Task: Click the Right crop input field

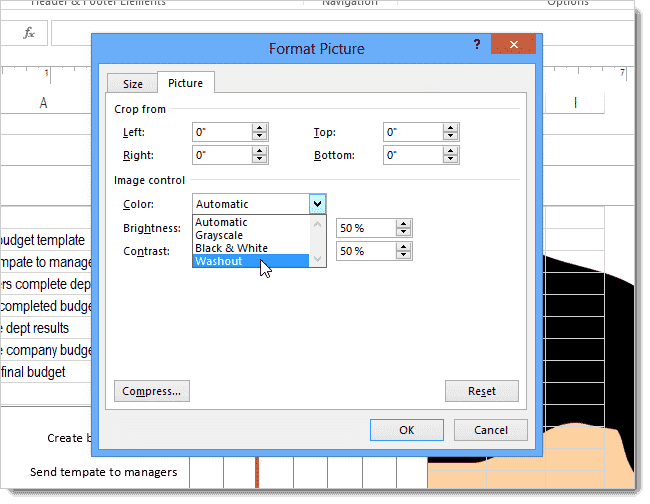Action: click(222, 155)
